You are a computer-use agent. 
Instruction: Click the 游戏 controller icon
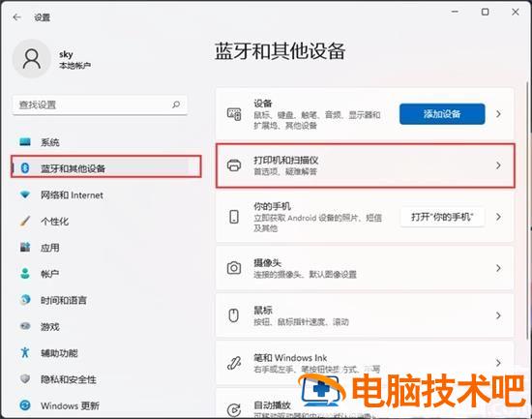[25, 326]
